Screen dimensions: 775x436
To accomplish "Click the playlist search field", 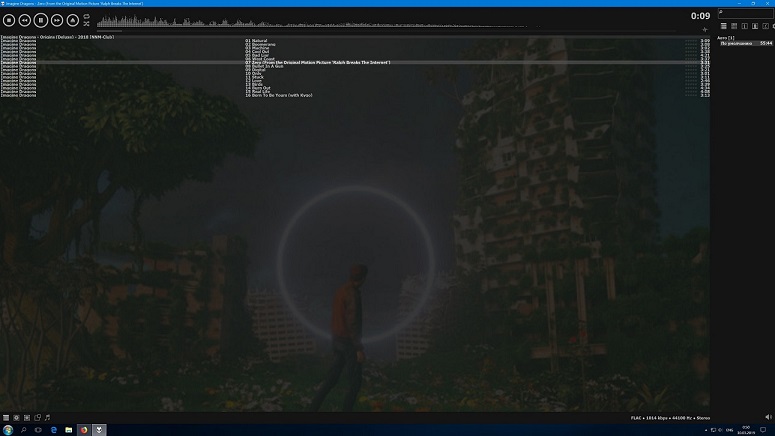I will [x=744, y=12].
